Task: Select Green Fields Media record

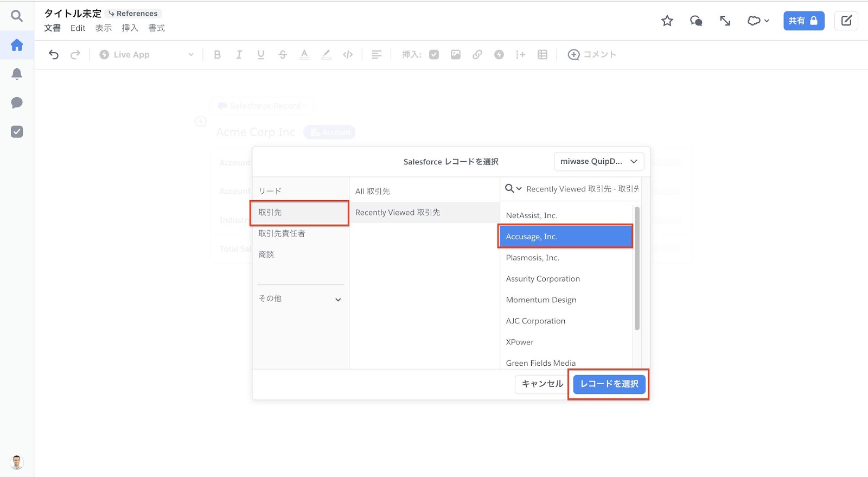Action: pos(566,362)
